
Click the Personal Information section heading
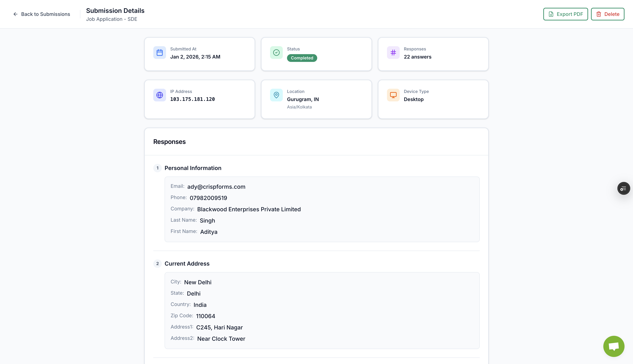pyautogui.click(x=193, y=168)
